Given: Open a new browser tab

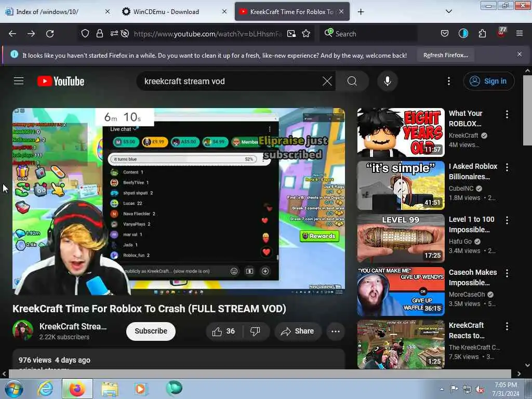Looking at the screenshot, I should [361, 12].
